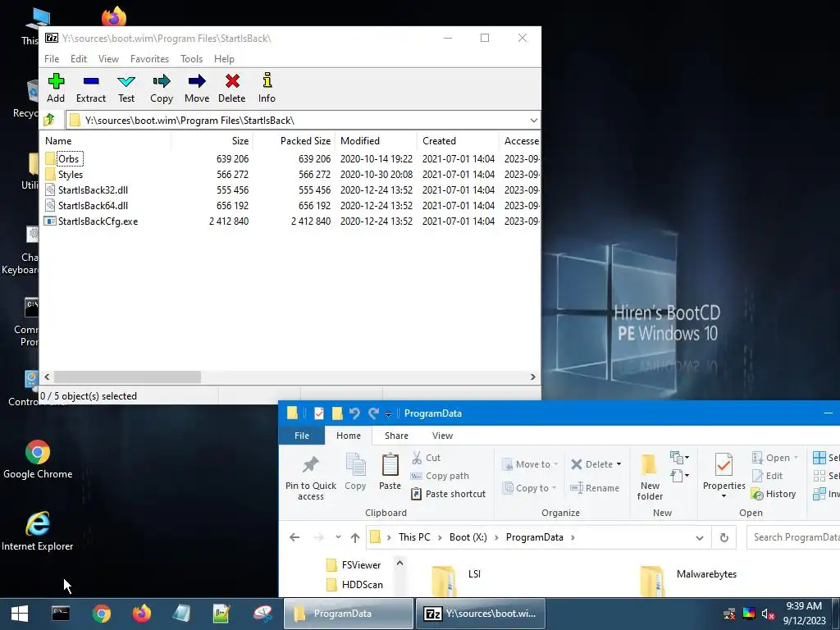Image resolution: width=840 pixels, height=630 pixels.
Task: Click Cut in the Clipboard group
Action: click(x=427, y=458)
